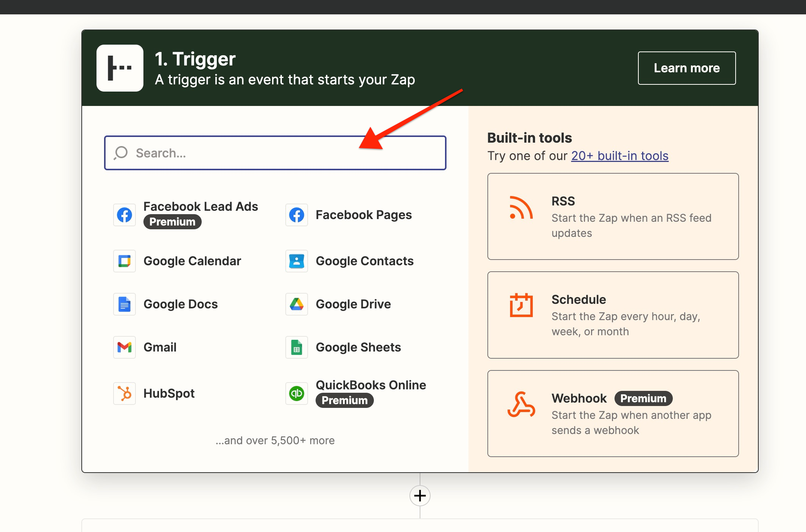Image resolution: width=806 pixels, height=532 pixels.
Task: Click the magnifier icon in the search box
Action: (x=121, y=153)
